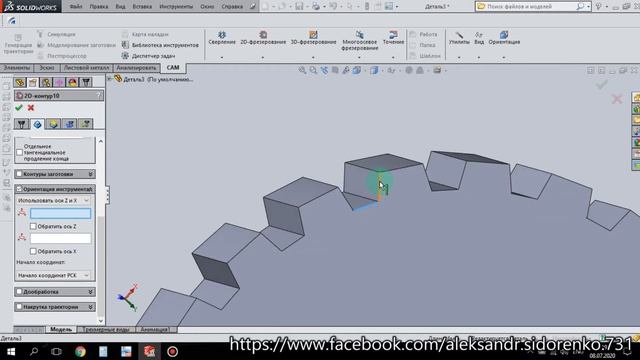
Task: Switch to the Листовой металл tab
Action: (86, 68)
